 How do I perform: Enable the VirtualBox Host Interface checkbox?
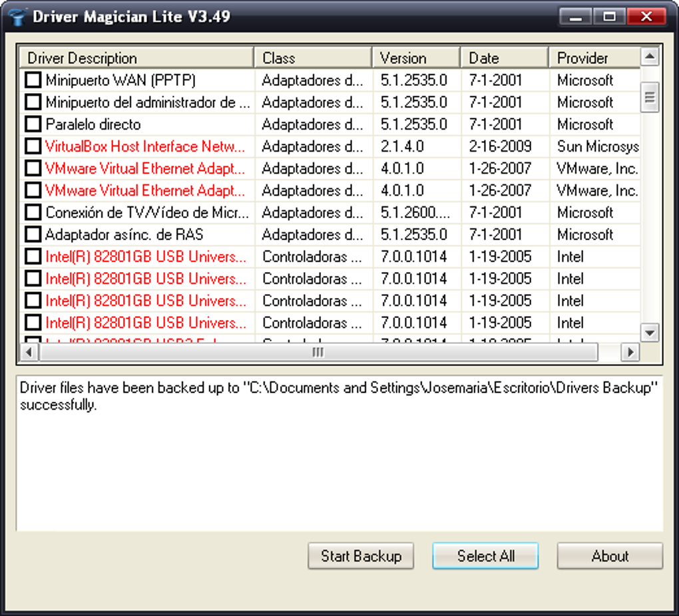click(x=33, y=146)
